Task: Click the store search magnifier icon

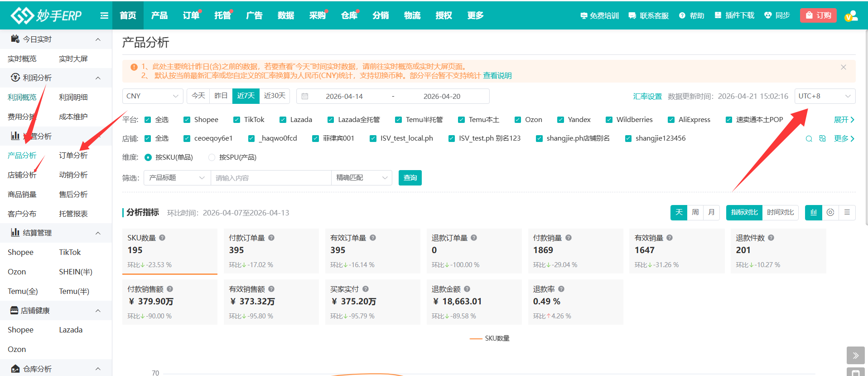Action: 809,139
